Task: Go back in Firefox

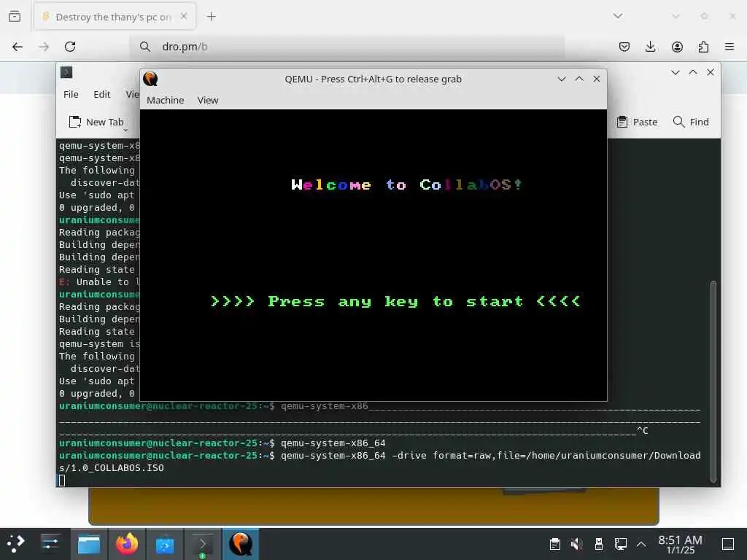Action: tap(18, 47)
